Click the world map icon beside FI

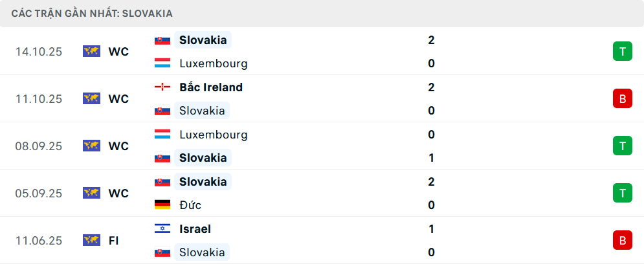(x=91, y=240)
